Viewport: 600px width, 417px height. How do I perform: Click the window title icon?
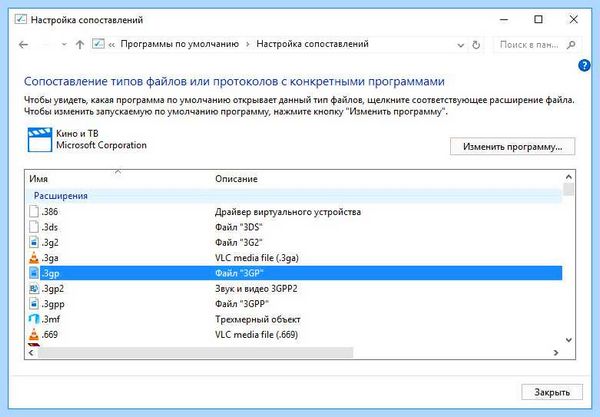(x=21, y=19)
